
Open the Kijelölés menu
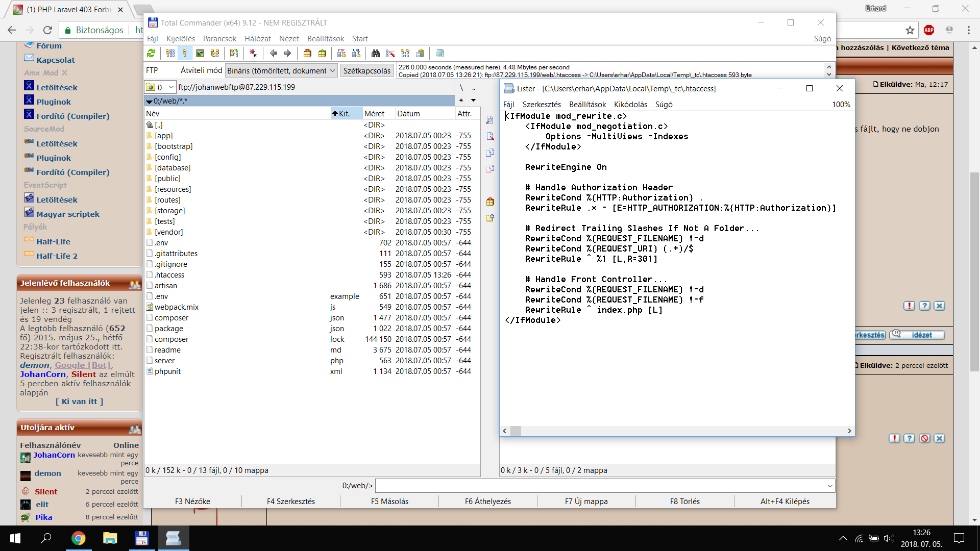pos(181,39)
